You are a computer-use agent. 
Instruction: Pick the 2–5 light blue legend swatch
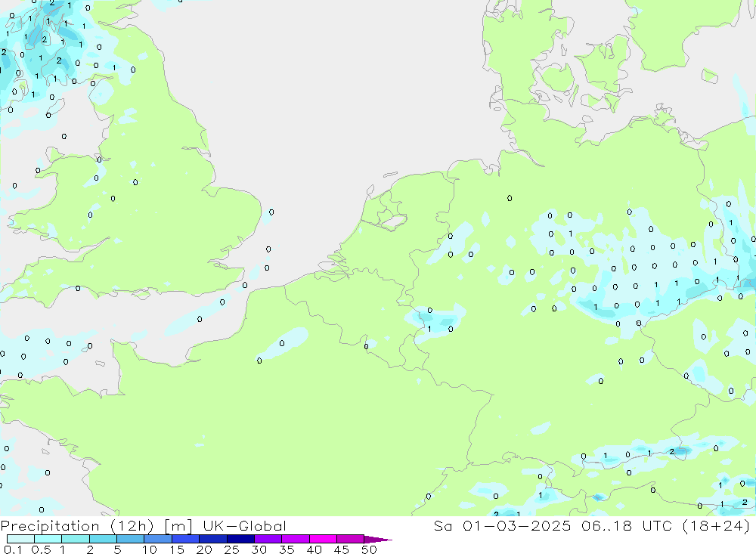[x=103, y=539]
